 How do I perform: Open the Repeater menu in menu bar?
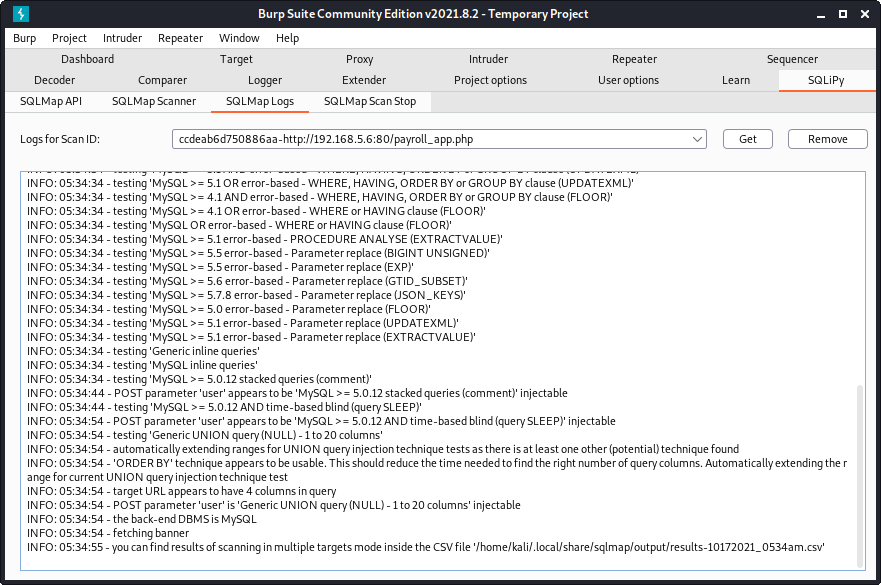[180, 38]
